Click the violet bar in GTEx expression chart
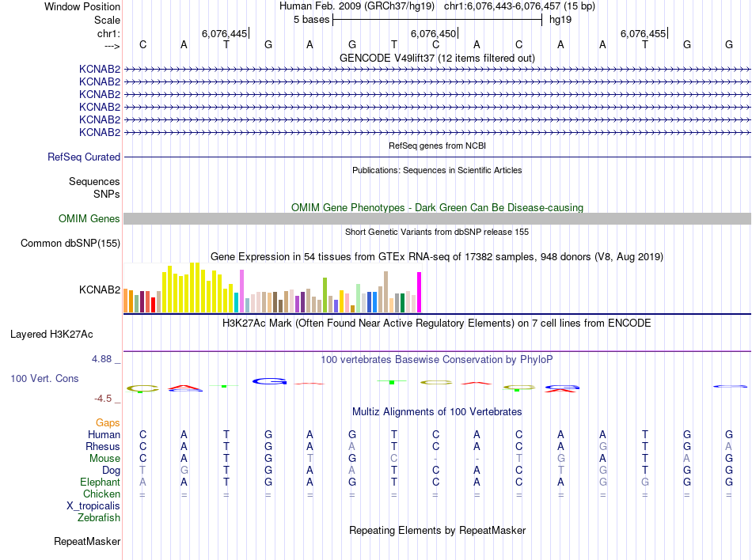 pos(241,291)
